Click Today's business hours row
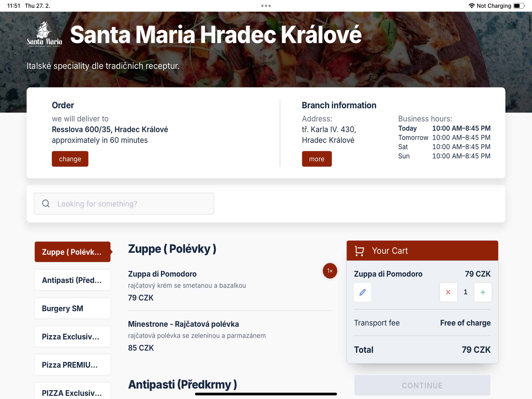The width and height of the screenshot is (532, 399). (444, 128)
